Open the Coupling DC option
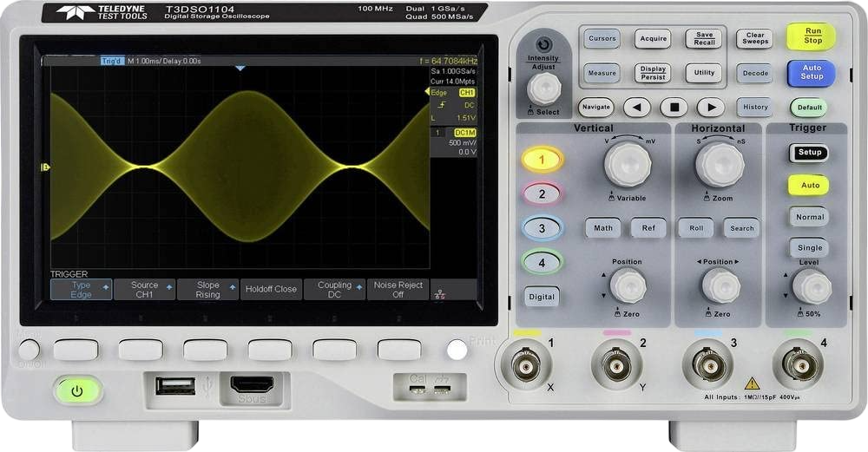Image resolution: width=868 pixels, height=452 pixels. (334, 290)
